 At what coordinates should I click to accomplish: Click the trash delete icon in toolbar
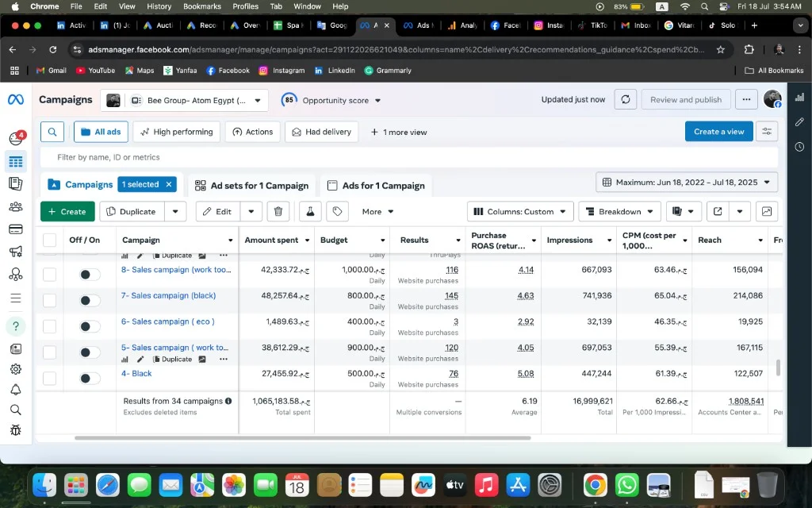(x=278, y=211)
